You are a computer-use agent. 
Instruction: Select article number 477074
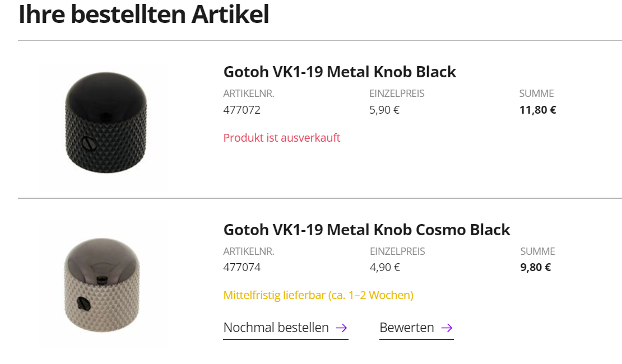click(242, 267)
